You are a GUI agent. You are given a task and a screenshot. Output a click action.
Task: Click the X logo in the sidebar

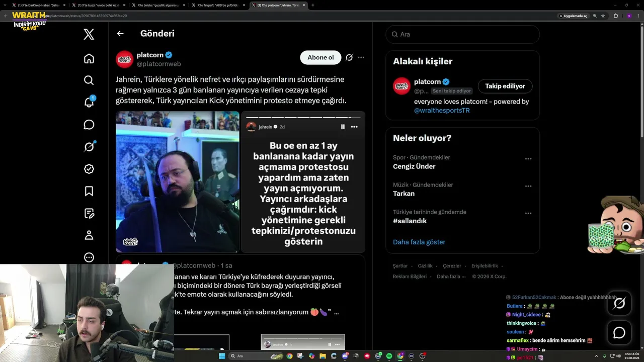[89, 34]
